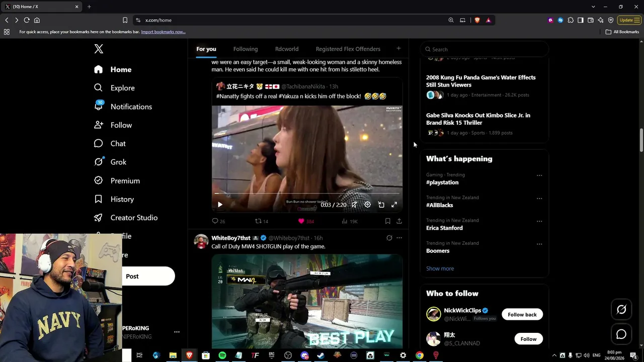Screen dimensions: 644x362
Task: Launch Spotify from the taskbar
Action: click(x=222, y=355)
